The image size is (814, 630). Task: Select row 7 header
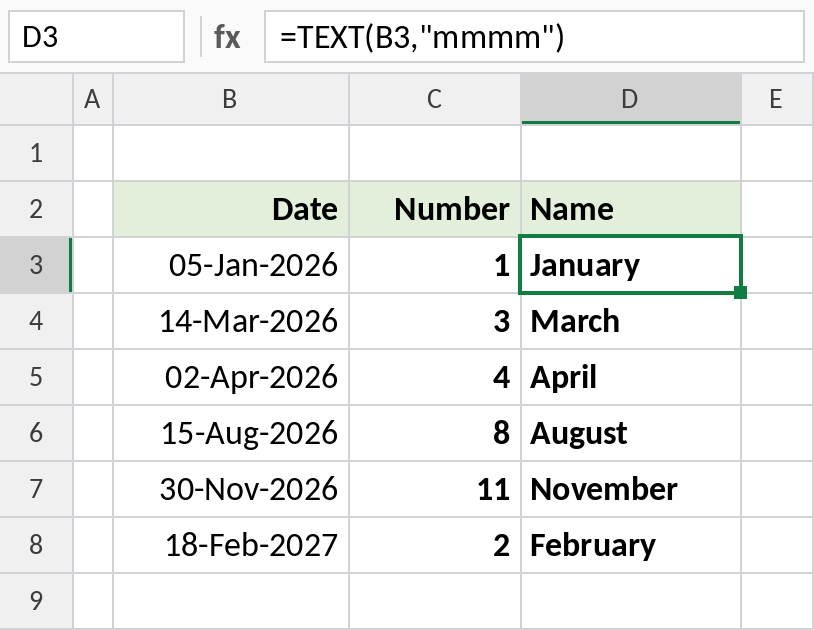point(36,489)
